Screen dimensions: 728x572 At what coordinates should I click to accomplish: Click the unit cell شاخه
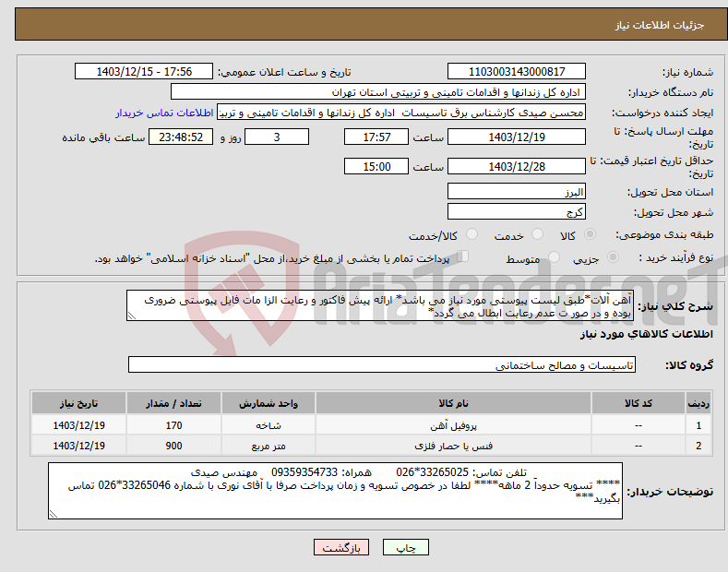coord(269,425)
